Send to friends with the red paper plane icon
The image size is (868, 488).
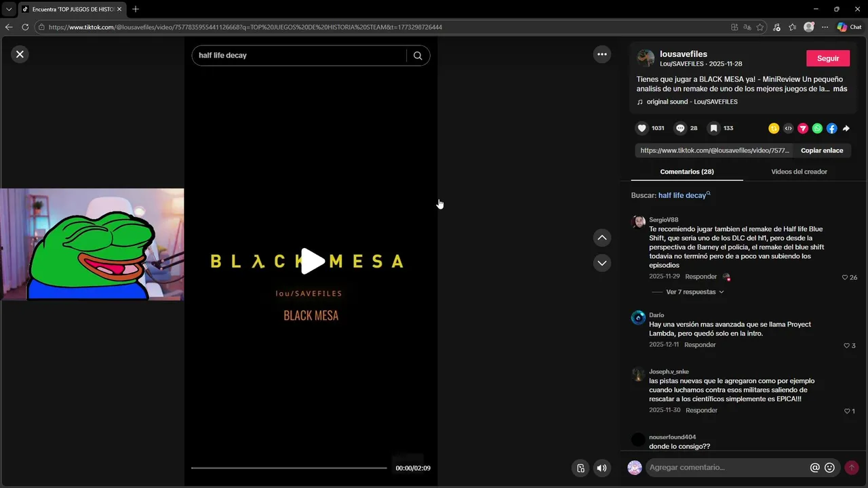pyautogui.click(x=803, y=128)
